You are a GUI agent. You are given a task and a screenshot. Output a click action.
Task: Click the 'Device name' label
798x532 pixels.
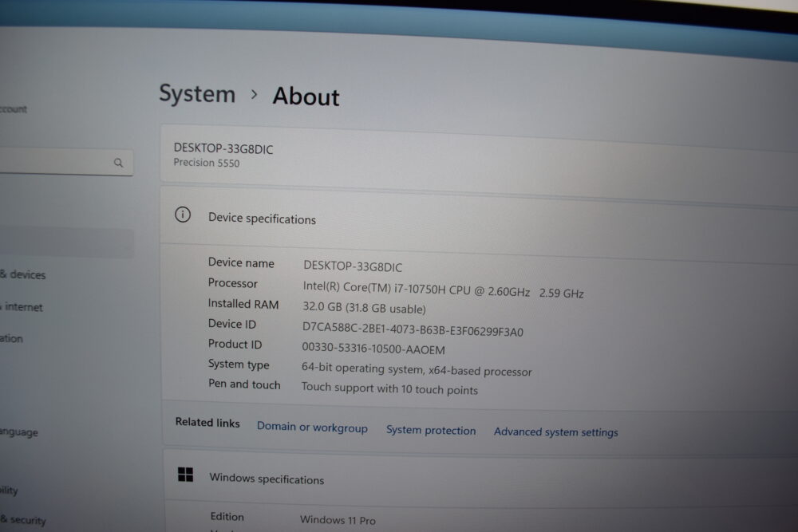tap(241, 262)
